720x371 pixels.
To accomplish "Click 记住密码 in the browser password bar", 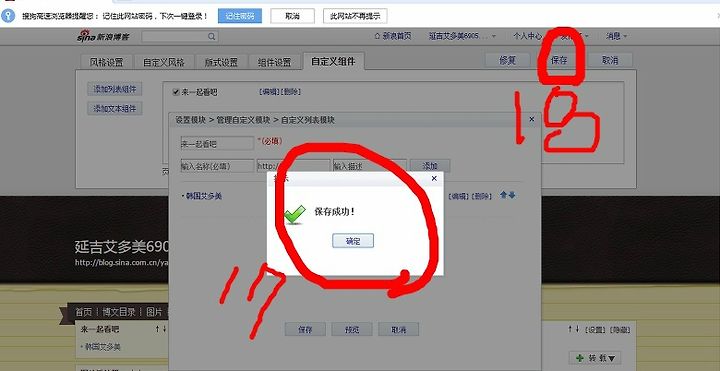I will tap(240, 16).
